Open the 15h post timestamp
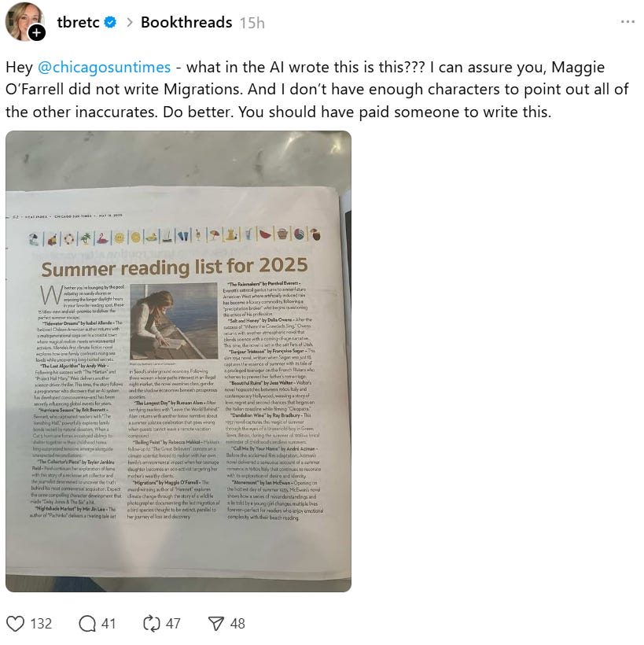The width and height of the screenshot is (644, 645). [252, 23]
